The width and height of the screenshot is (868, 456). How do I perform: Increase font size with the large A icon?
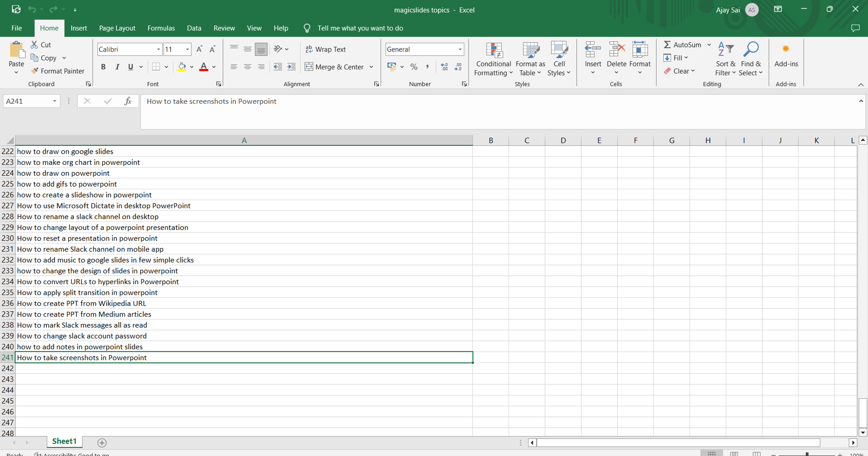(199, 49)
